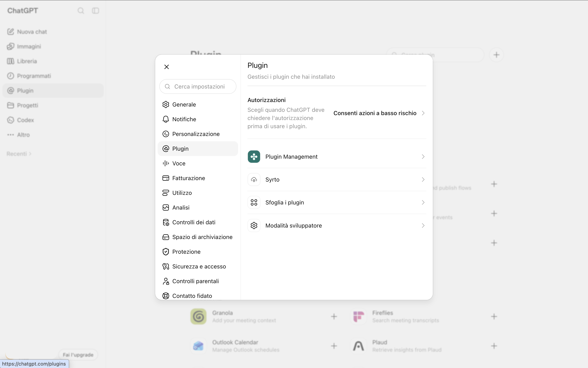This screenshot has width=588, height=368.
Task: Click the green Plugin Management icon
Action: pos(254,156)
